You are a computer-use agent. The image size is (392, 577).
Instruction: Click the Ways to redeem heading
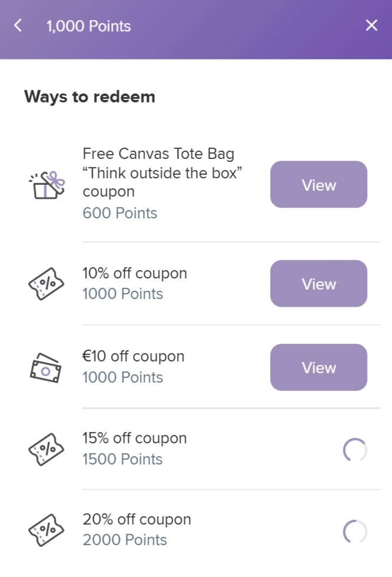pyautogui.click(x=89, y=97)
